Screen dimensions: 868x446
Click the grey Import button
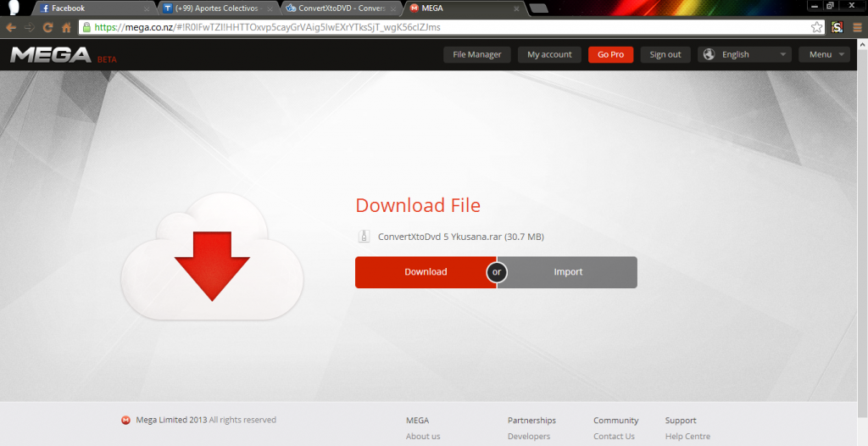coord(568,272)
